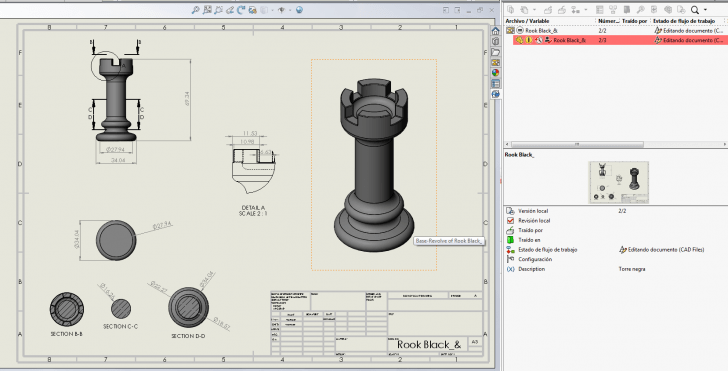Image resolution: width=728 pixels, height=371 pixels.
Task: Click the Versión local row
Action: click(x=616, y=211)
